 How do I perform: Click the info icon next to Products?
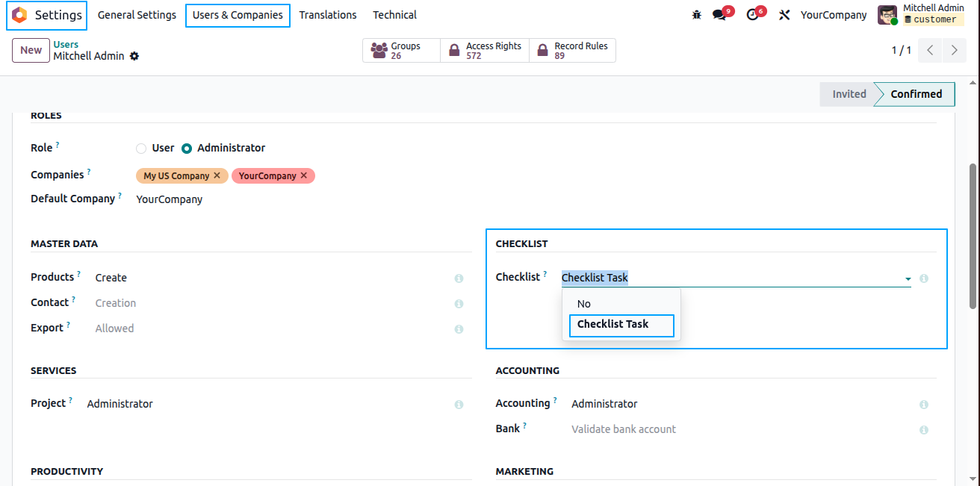[x=459, y=278]
